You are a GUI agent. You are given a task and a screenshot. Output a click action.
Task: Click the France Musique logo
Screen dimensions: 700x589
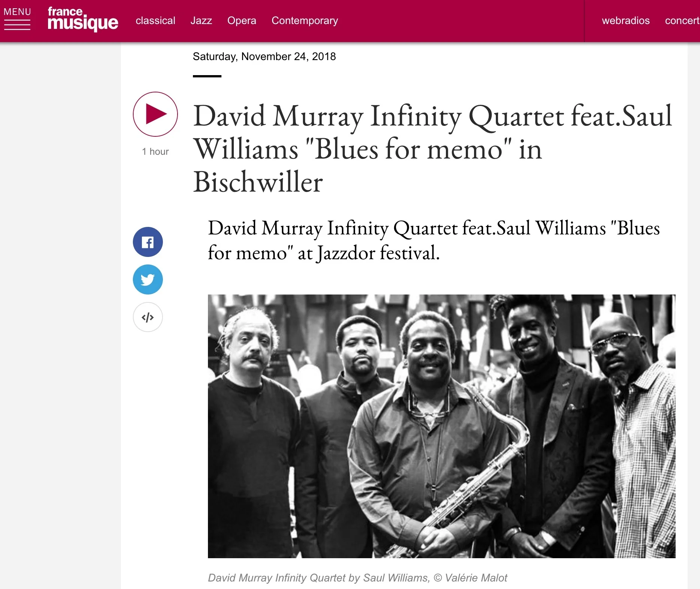pyautogui.click(x=83, y=19)
